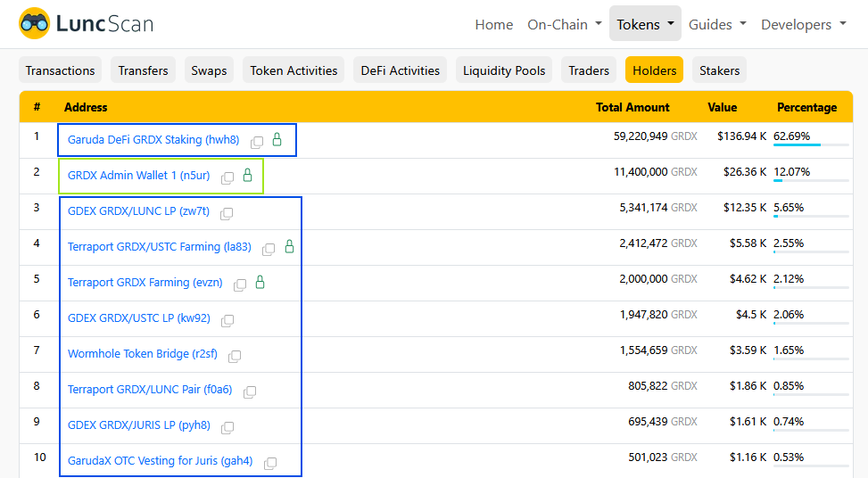Open GRDX Admin Wallet 1 (n5ur) link
Image resolution: width=868 pixels, height=478 pixels.
tap(139, 176)
